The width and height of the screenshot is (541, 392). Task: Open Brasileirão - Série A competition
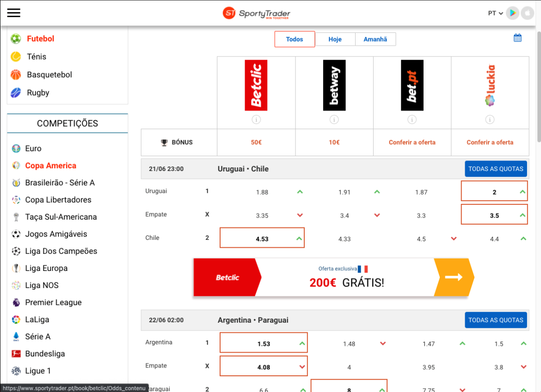[60, 183]
